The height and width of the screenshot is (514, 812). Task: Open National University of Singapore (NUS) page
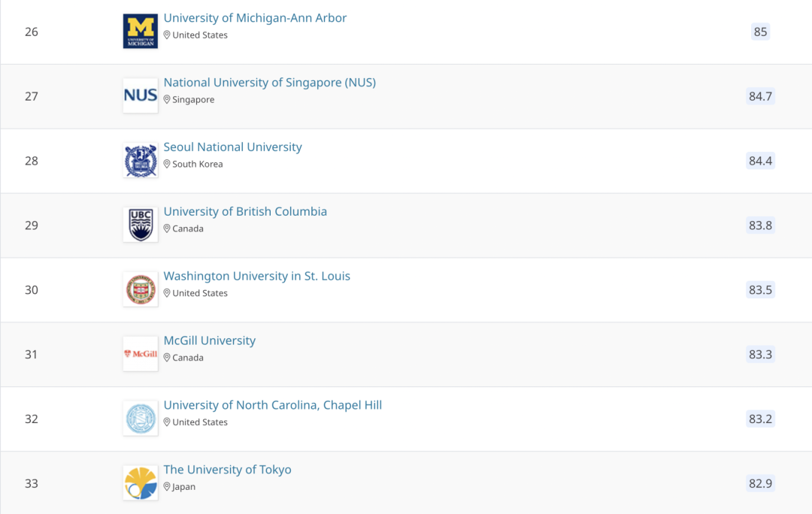[269, 83]
